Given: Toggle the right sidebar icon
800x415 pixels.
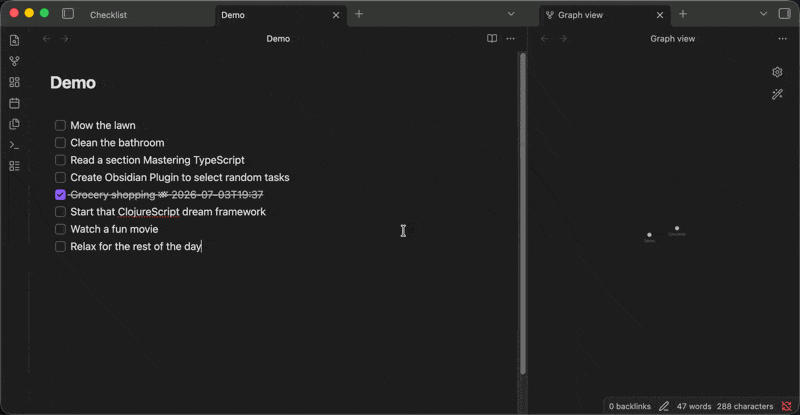Looking at the screenshot, I should (785, 14).
